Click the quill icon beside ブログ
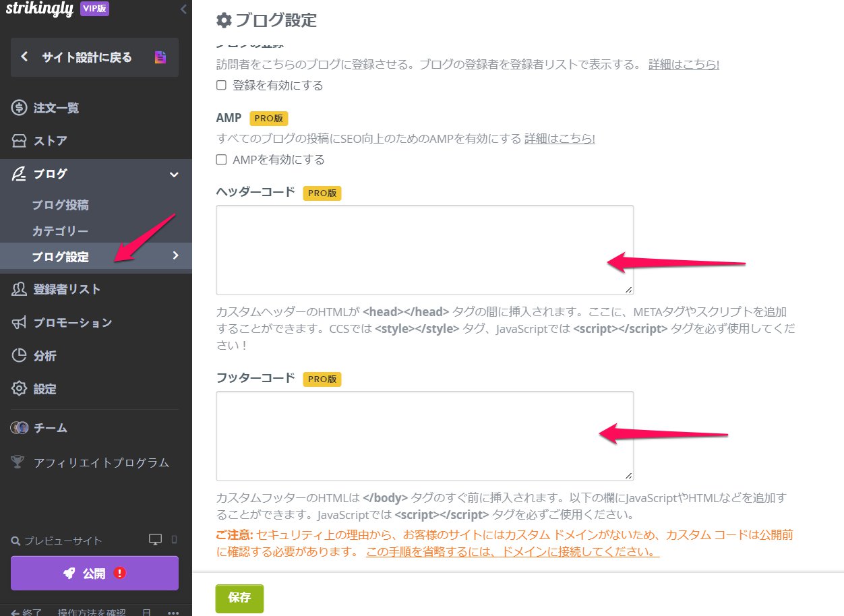Image resolution: width=844 pixels, height=616 pixels. coord(19,174)
